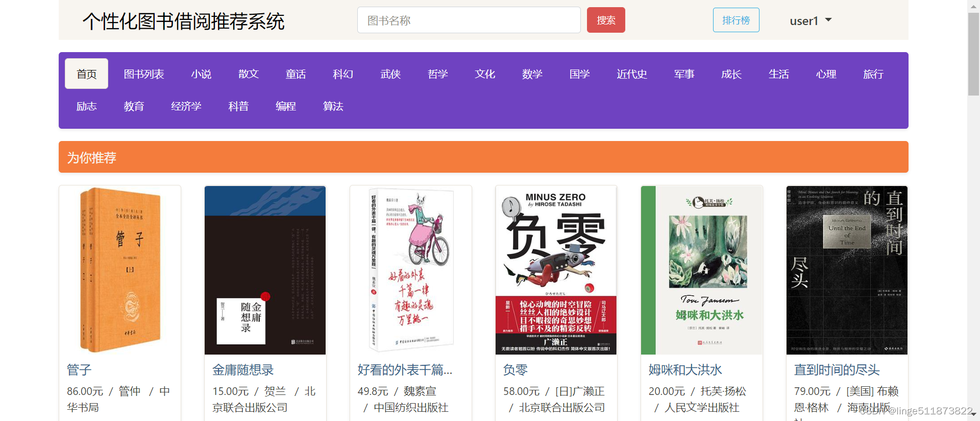Click the author text [日]广濑正
Screen dimensions: 980x421
coord(580,391)
